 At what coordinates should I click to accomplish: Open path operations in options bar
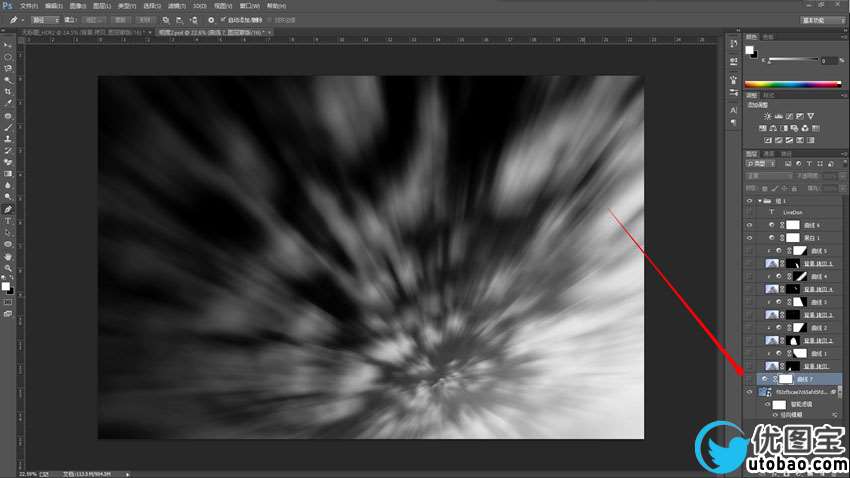coord(165,20)
